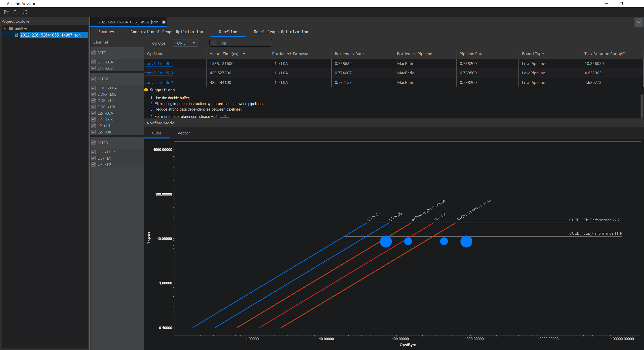Uncheck the UB->L1 channel
This screenshot has height=350, width=644.
94,158
